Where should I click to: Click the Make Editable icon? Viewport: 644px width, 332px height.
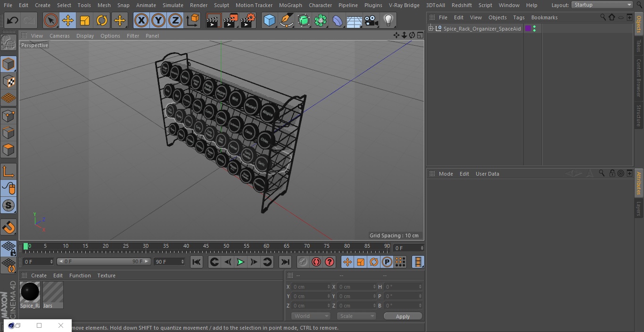(8, 43)
